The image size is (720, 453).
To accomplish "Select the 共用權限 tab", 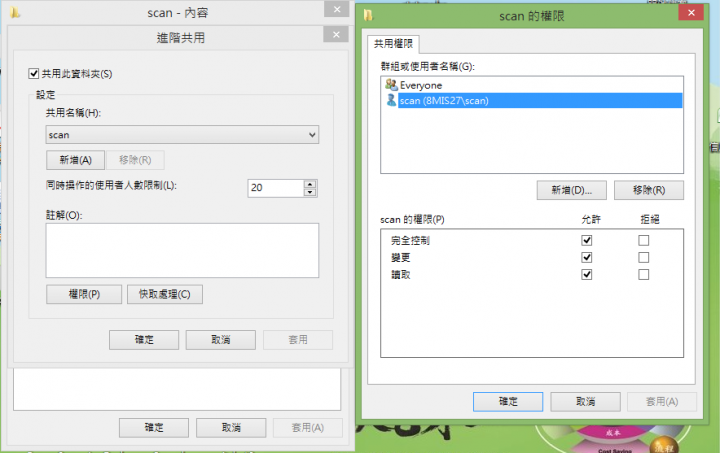I will click(393, 44).
